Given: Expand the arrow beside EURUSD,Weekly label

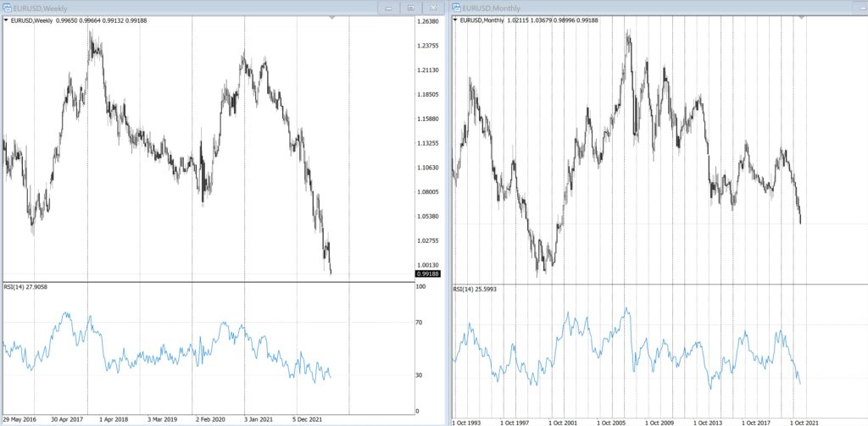Looking at the screenshot, I should 5,20.
